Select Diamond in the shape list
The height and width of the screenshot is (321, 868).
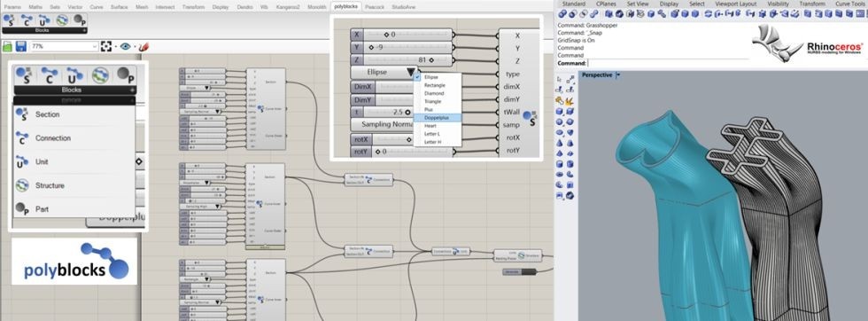(x=438, y=94)
